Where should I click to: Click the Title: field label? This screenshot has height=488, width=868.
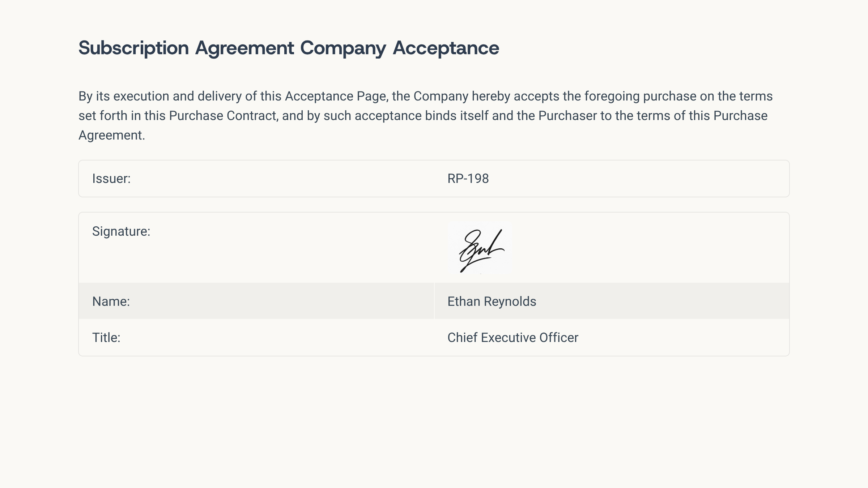point(106,338)
